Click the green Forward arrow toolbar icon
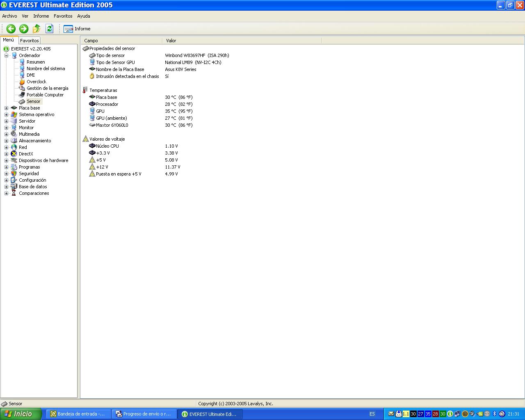 24,29
